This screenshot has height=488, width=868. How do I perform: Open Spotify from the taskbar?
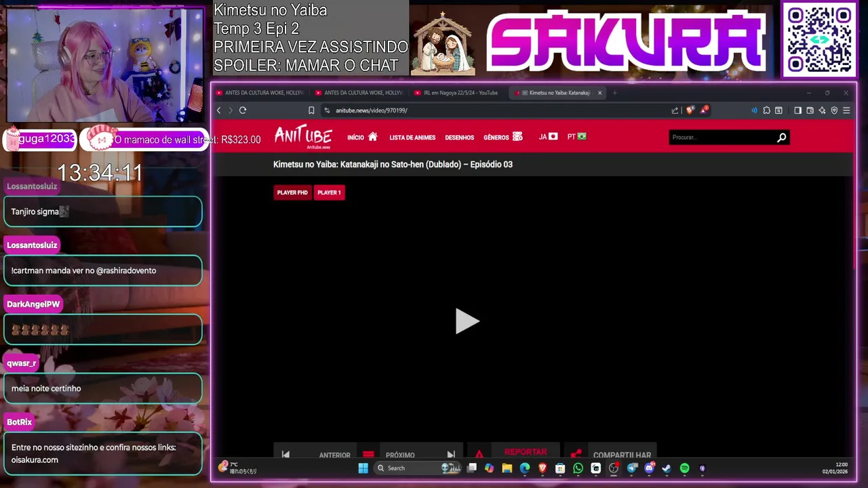coord(684,468)
